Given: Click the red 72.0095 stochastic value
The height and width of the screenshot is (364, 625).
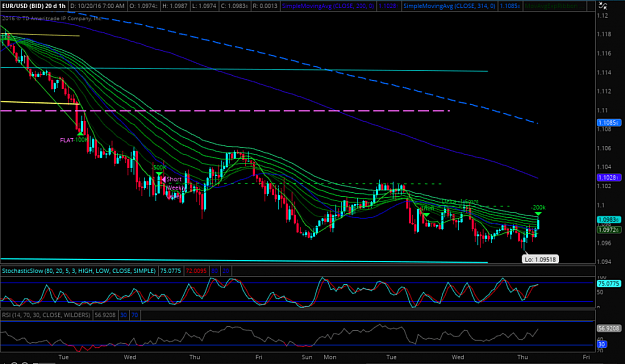Looking at the screenshot, I should [196, 271].
